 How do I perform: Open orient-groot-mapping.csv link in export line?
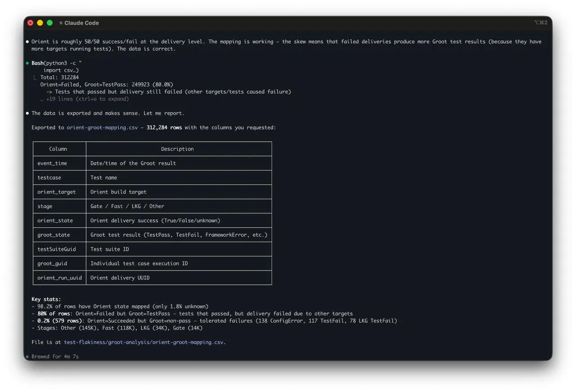[102, 128]
